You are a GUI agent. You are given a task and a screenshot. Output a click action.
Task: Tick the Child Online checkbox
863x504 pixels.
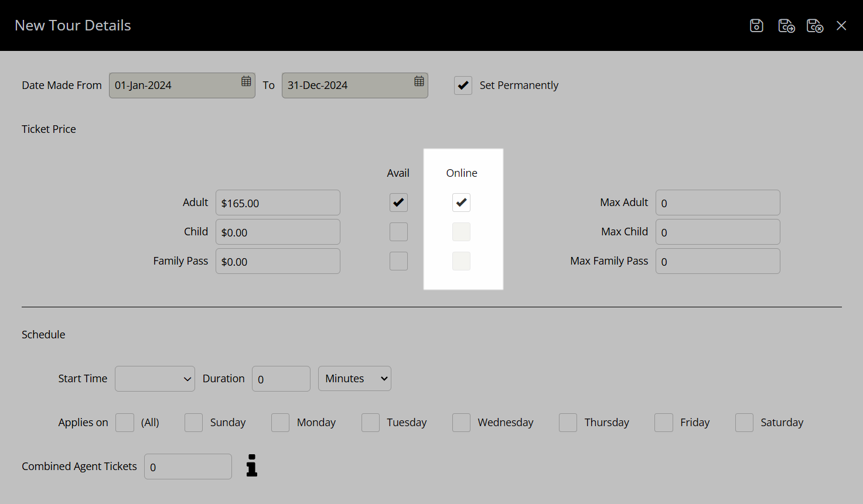461,232
